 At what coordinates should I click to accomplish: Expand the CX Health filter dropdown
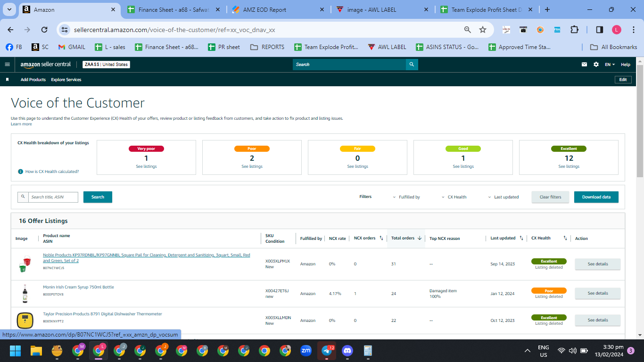[454, 197]
